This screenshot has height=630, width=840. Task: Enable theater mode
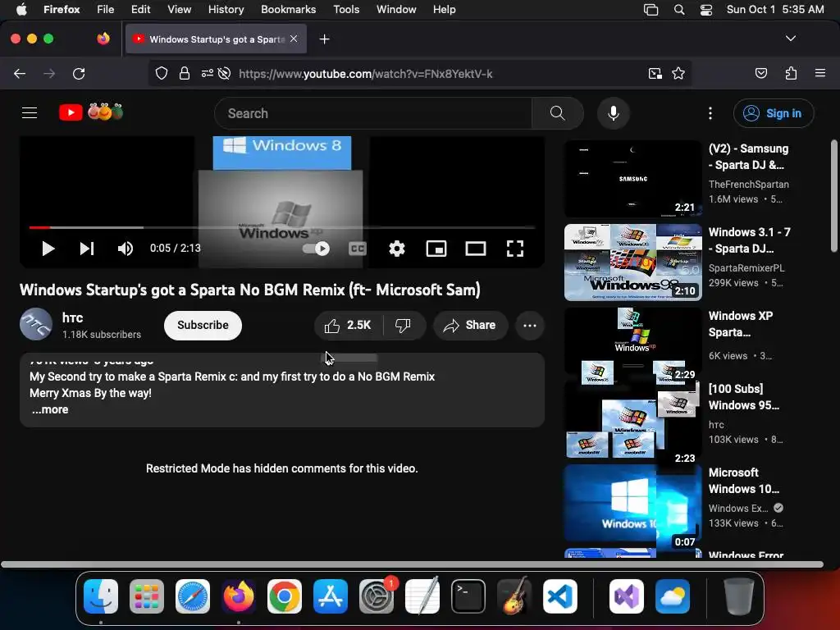(x=476, y=249)
